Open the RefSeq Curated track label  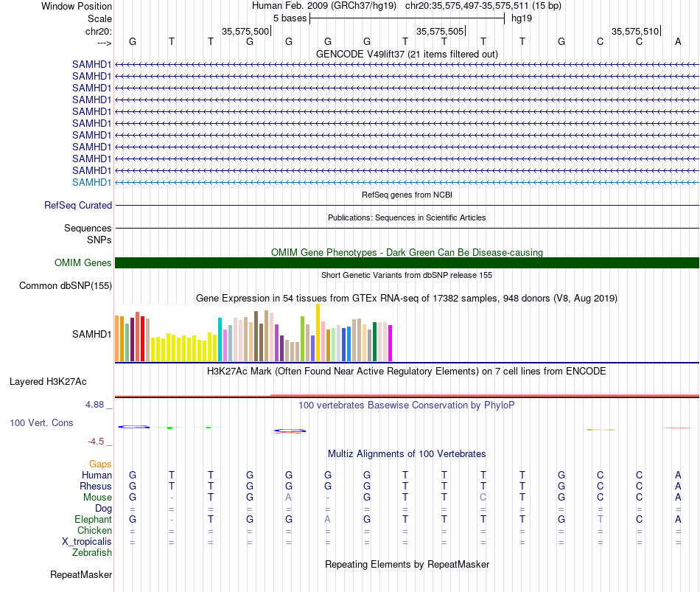coord(77,206)
